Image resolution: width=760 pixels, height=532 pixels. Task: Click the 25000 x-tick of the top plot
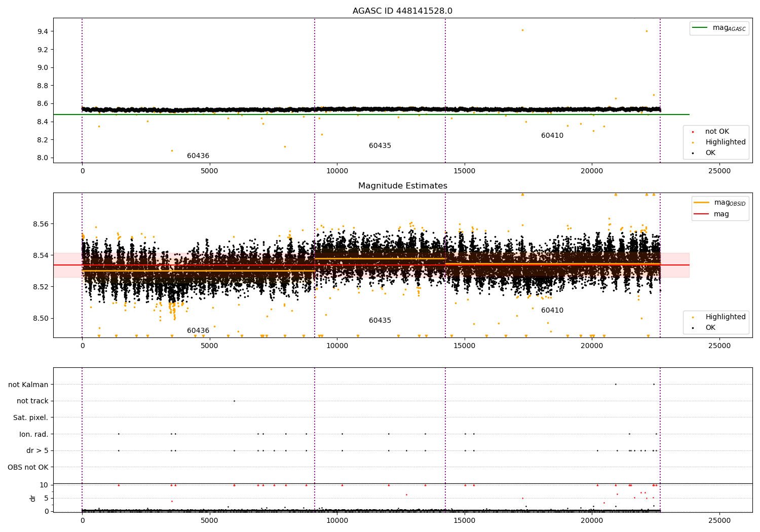pos(719,171)
